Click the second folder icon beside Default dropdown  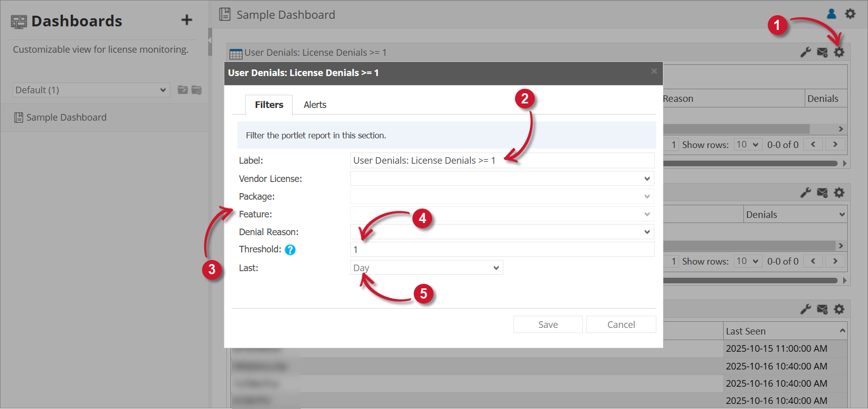196,90
